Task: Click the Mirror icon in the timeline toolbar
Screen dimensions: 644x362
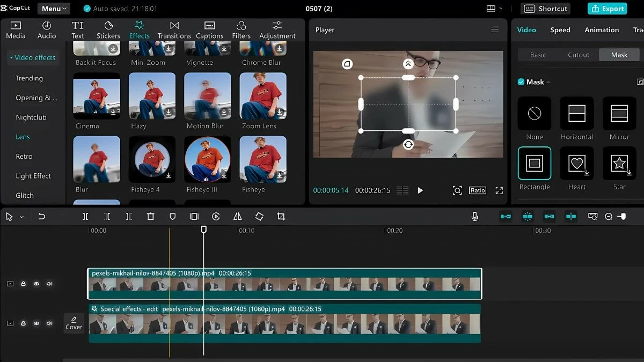Action: [x=238, y=216]
